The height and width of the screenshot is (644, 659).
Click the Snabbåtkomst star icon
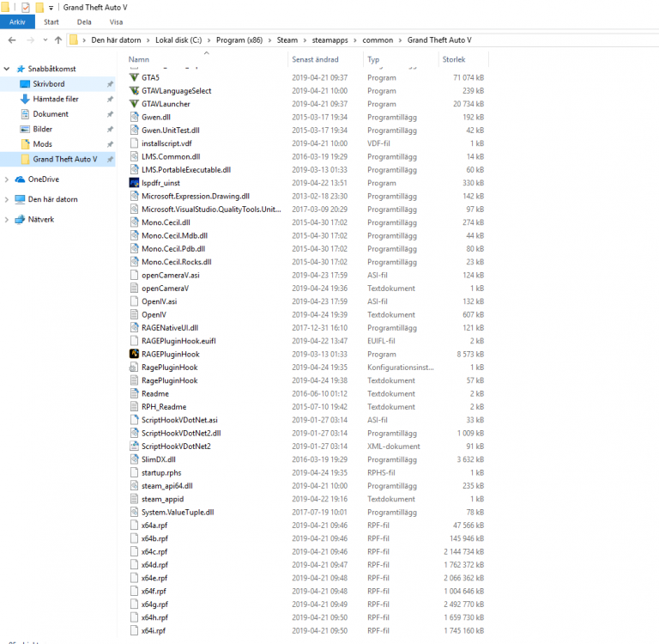(21, 69)
